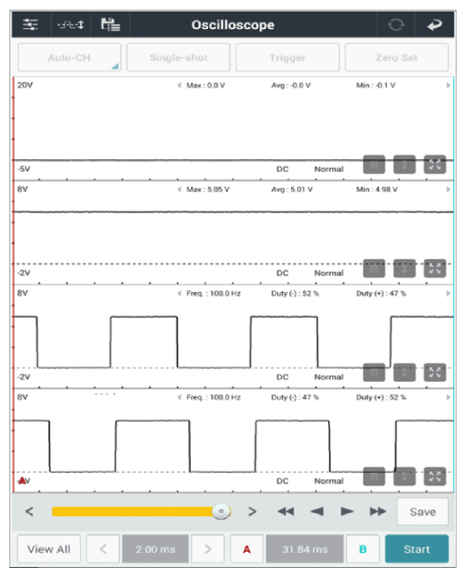The height and width of the screenshot is (577, 467).
Task: Open the waveform cursor measurement icon
Action: 71,25
